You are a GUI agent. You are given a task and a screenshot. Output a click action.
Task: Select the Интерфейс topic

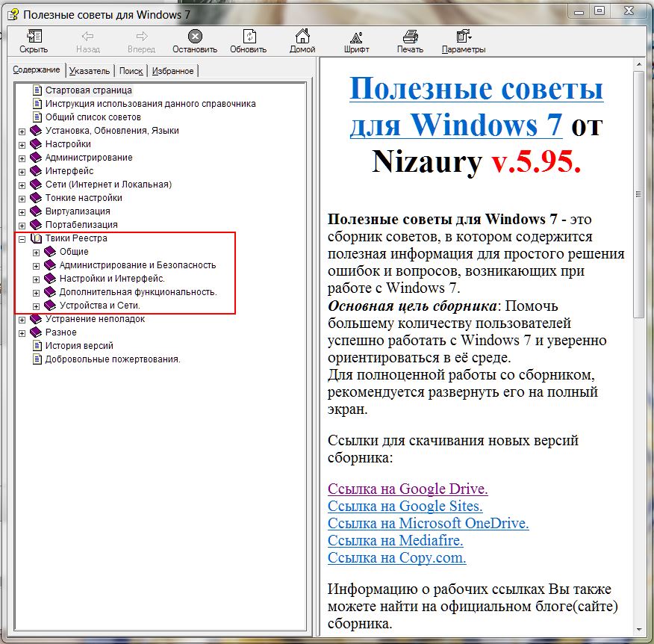[x=69, y=170]
